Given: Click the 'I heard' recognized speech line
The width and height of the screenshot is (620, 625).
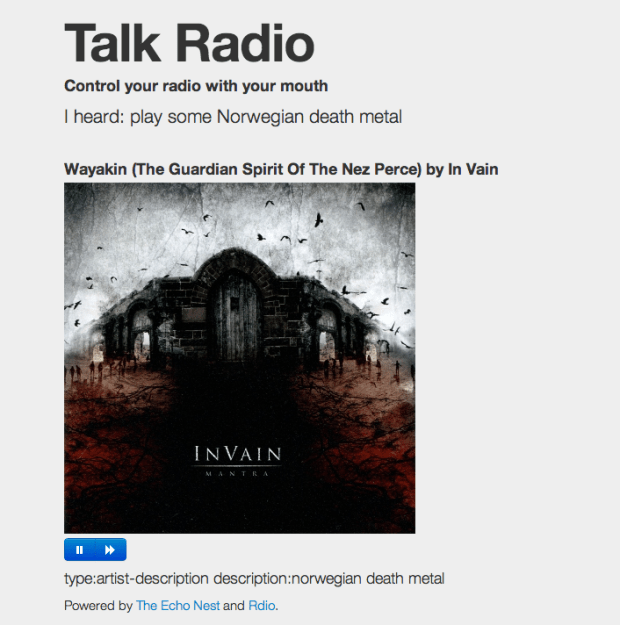Looking at the screenshot, I should 233,117.
